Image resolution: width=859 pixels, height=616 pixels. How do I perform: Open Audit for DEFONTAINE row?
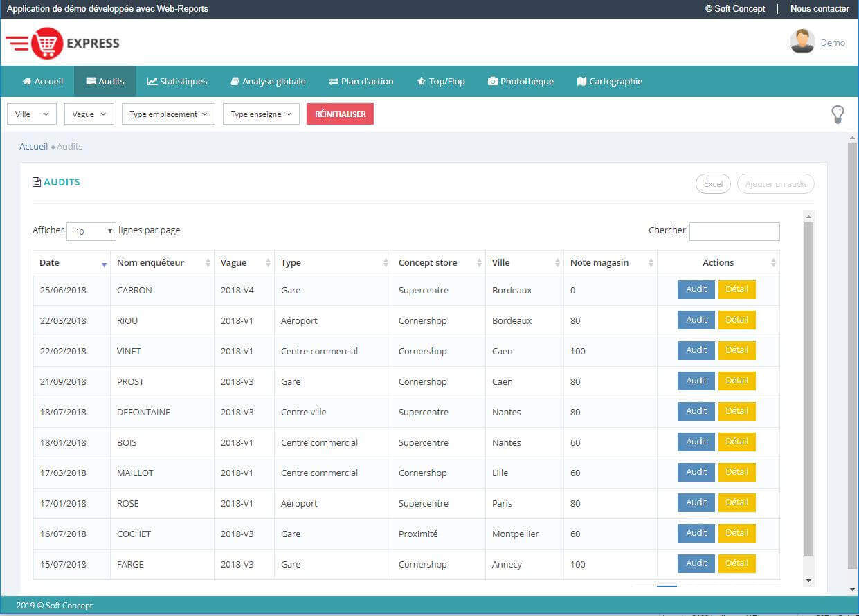(696, 411)
